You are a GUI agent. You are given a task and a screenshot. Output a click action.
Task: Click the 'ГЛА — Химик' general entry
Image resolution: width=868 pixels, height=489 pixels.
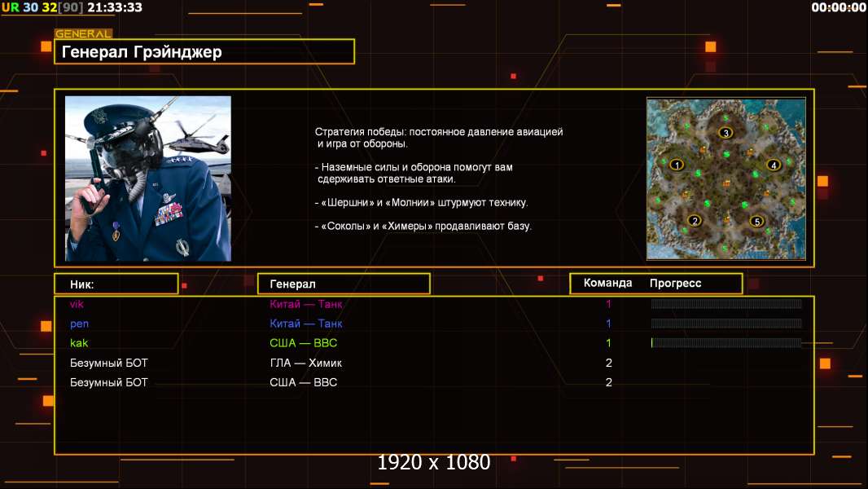305,363
